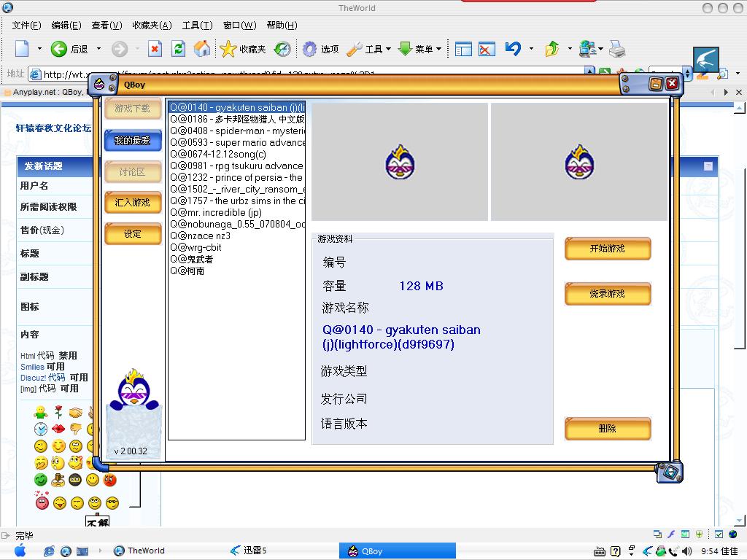Expand the 菜单 toolbar dropdown
The height and width of the screenshot is (560, 747).
click(438, 50)
